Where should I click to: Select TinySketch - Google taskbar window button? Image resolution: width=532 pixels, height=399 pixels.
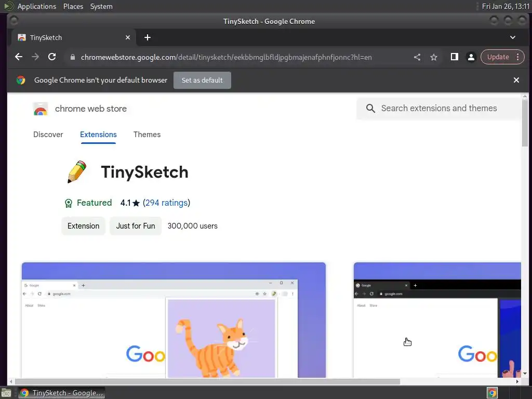tap(61, 393)
